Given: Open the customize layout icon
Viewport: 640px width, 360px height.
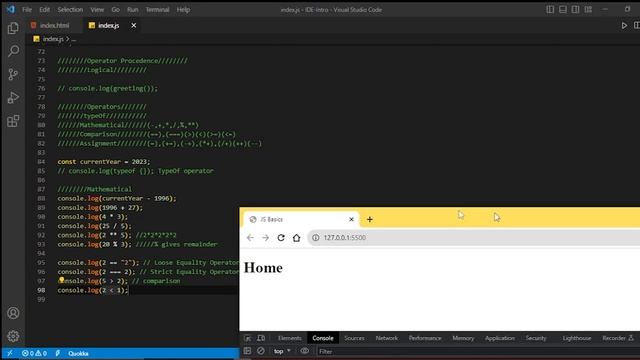Looking at the screenshot, I should click(x=588, y=9).
